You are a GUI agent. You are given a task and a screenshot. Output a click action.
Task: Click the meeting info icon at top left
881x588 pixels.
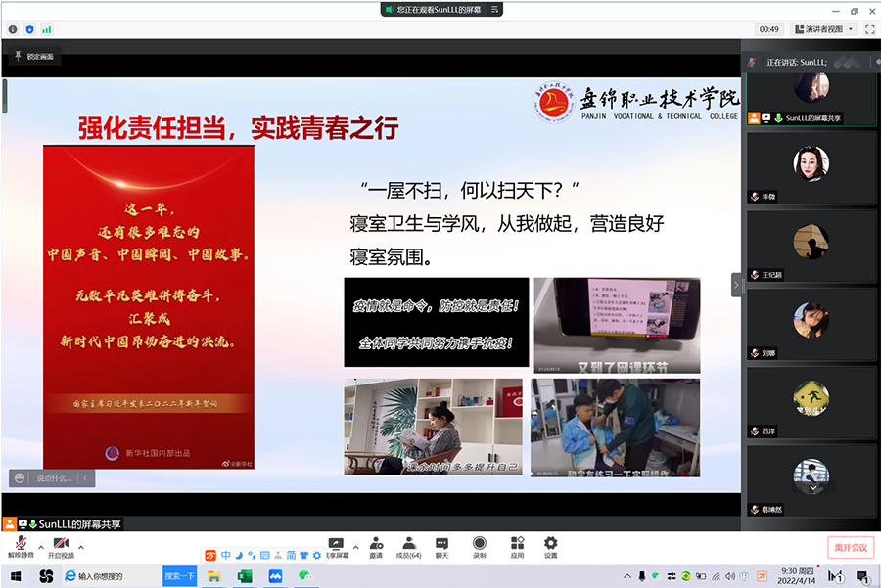point(13,29)
